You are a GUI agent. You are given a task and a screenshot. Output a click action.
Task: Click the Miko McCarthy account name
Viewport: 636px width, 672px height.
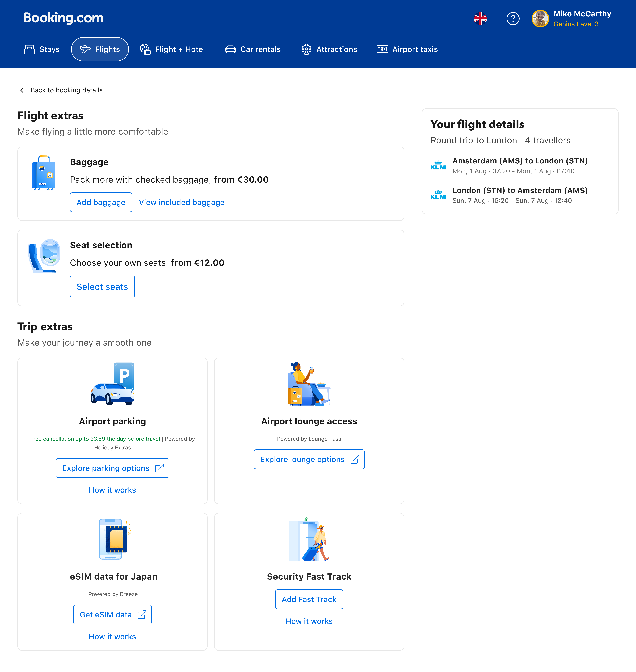click(x=582, y=14)
